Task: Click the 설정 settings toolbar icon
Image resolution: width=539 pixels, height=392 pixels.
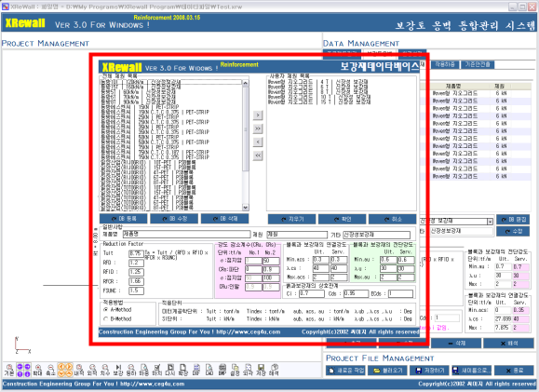Action: click(x=236, y=370)
